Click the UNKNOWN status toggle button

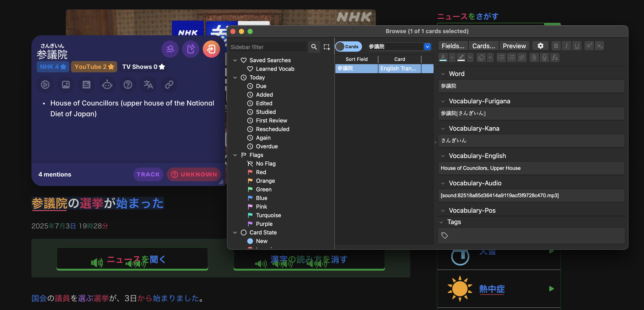[194, 175]
